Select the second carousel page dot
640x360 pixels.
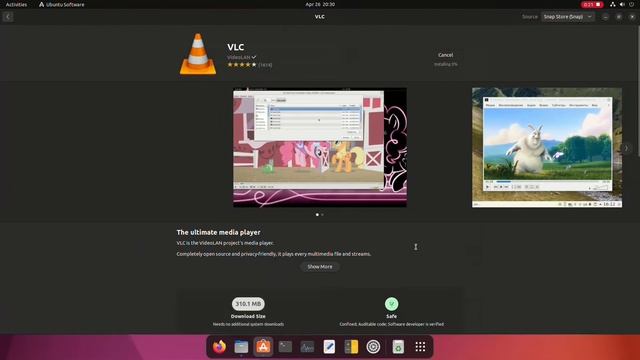pyautogui.click(x=322, y=214)
